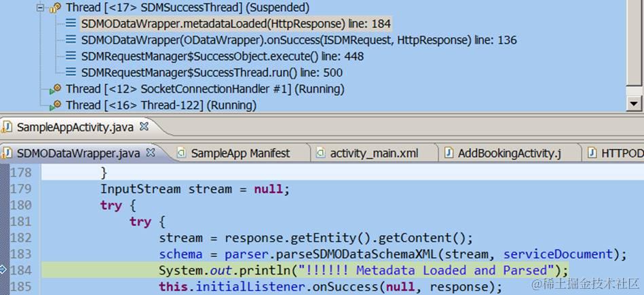Click Java file icon on SampleAppActivity.java tab
644x295 pixels.
click(7, 127)
